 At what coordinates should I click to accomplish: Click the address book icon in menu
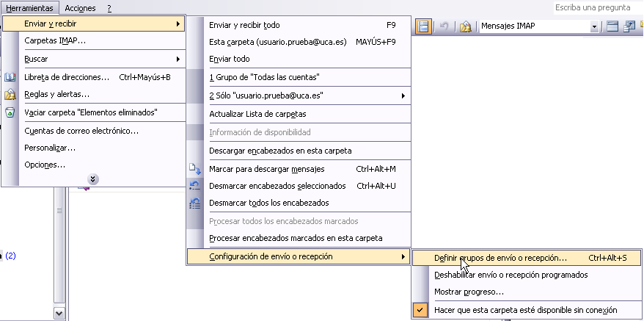pyautogui.click(x=10, y=77)
